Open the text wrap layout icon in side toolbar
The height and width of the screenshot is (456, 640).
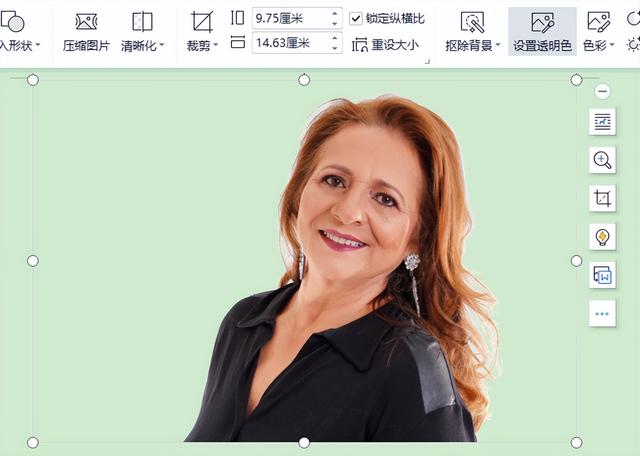point(602,122)
